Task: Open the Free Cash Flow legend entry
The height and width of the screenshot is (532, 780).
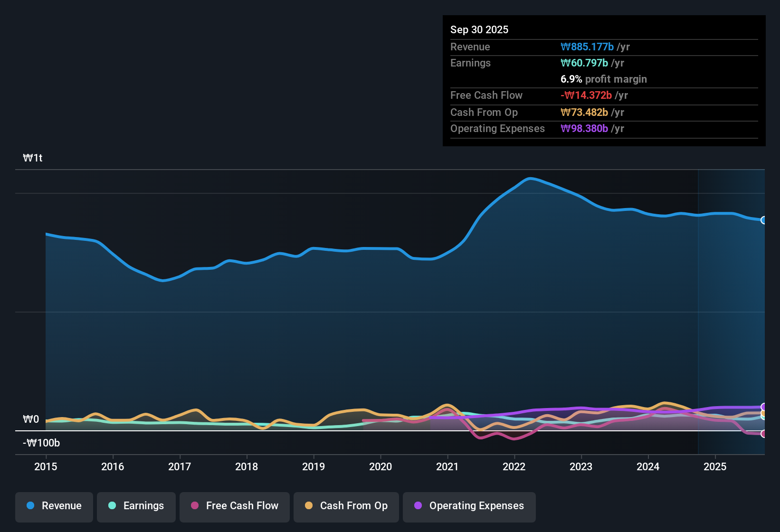Action: click(x=234, y=506)
